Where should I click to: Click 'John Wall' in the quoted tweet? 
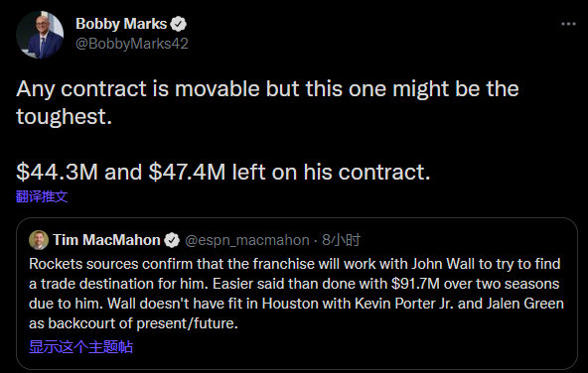pyautogui.click(x=443, y=264)
